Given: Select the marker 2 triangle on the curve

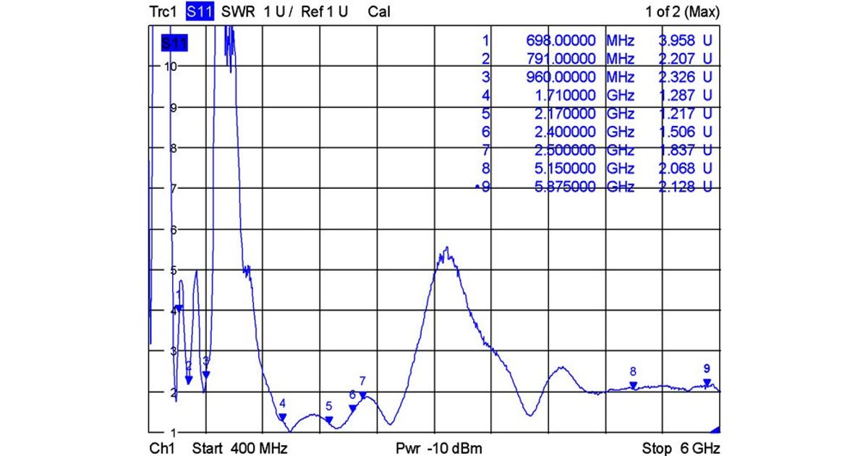Looking at the screenshot, I should coord(189,380).
